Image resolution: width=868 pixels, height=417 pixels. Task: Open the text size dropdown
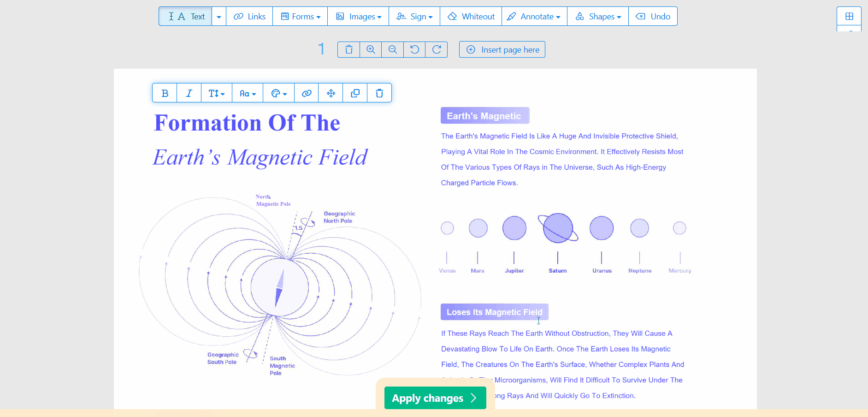coord(217,93)
